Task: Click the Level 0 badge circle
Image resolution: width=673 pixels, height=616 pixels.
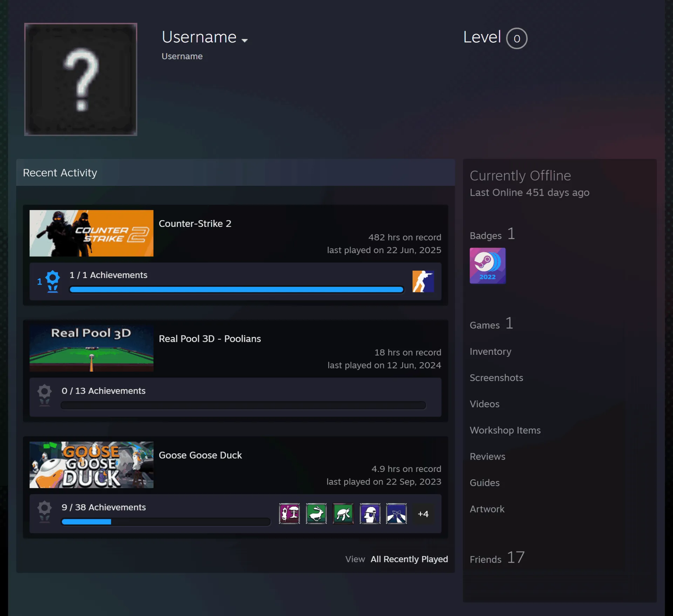Action: [x=517, y=38]
